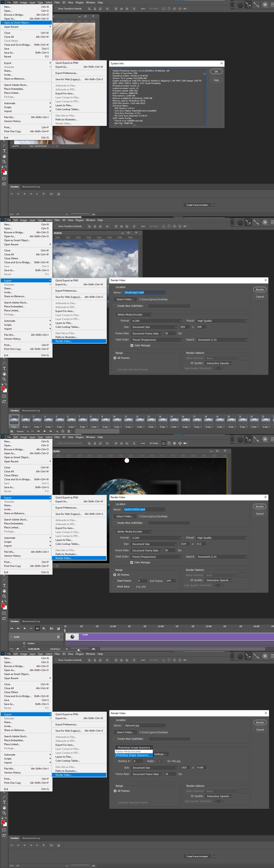The image size is (274, 868).
Task: Click OK in the System Info dialog
Action: click(x=216, y=71)
